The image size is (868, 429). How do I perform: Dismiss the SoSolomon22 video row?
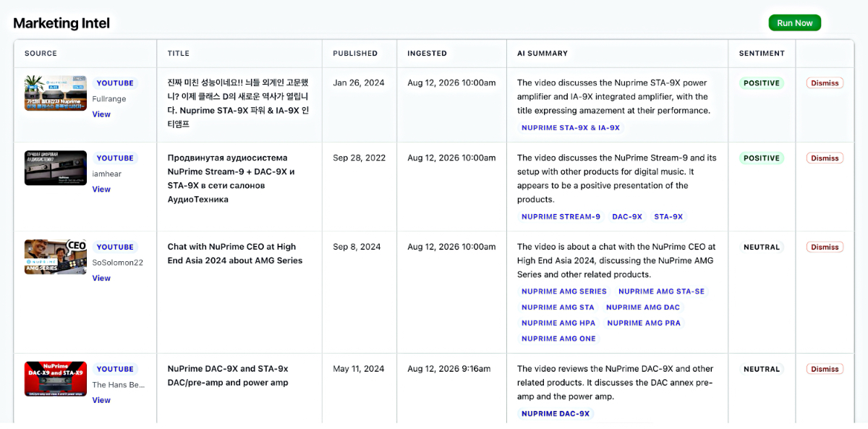tap(825, 247)
